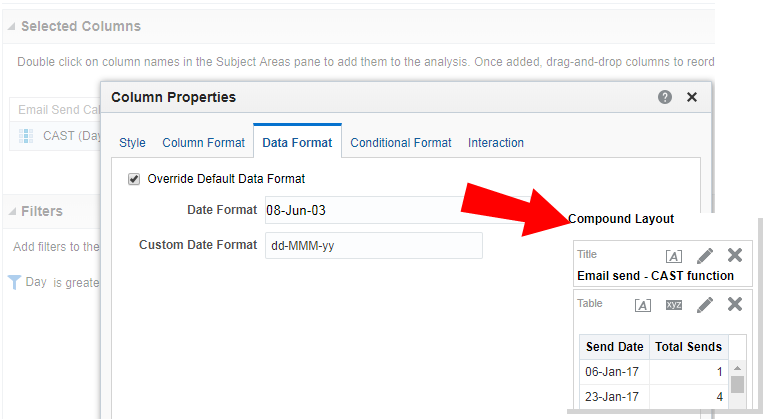Switch to the Conditional Format tab
The width and height of the screenshot is (773, 419).
tap(400, 143)
